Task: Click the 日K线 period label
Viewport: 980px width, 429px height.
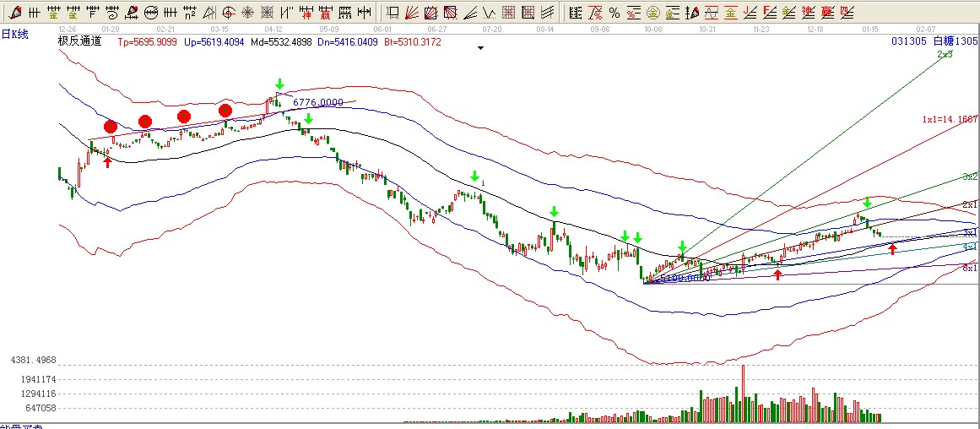Action: point(15,33)
